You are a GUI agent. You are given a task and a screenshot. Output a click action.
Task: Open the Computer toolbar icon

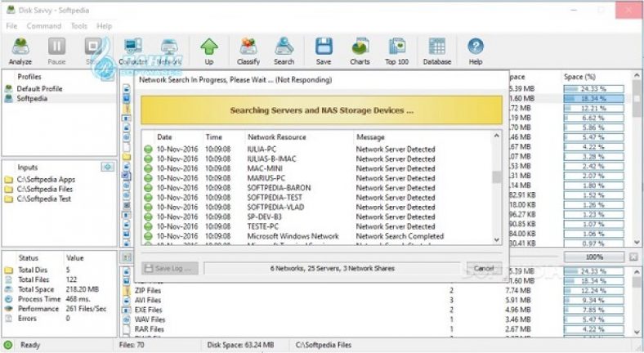coord(132,51)
